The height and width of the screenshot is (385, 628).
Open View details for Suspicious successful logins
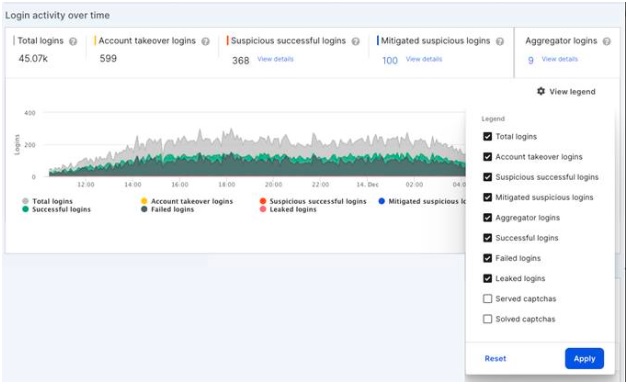point(276,59)
